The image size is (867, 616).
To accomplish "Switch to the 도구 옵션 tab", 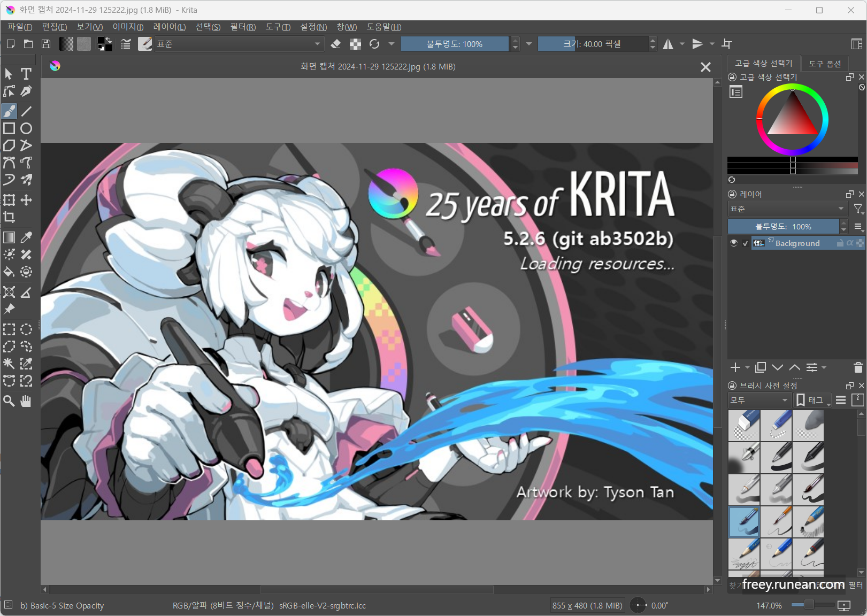I will point(824,63).
